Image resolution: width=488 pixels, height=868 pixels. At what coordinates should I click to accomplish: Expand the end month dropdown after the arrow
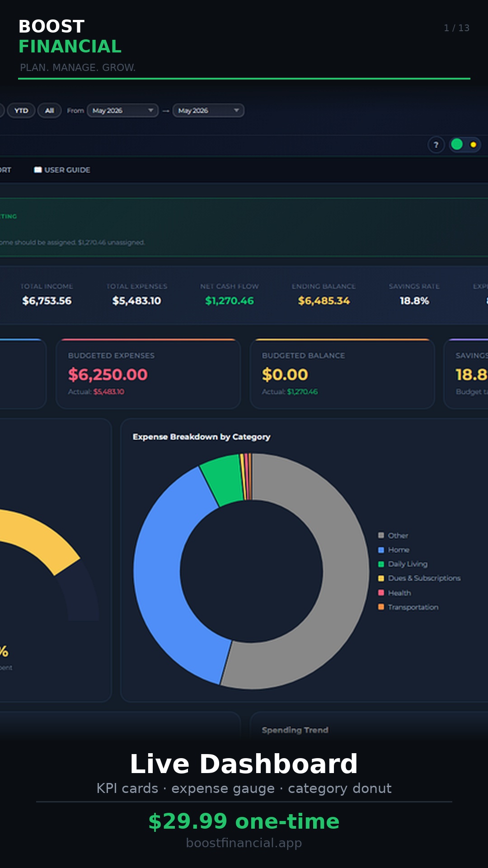click(x=208, y=111)
